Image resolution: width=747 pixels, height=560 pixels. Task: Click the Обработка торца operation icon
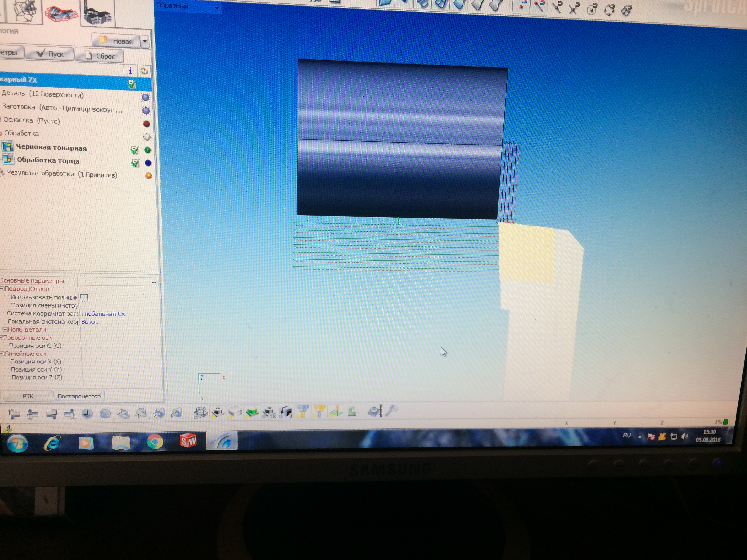8,159
